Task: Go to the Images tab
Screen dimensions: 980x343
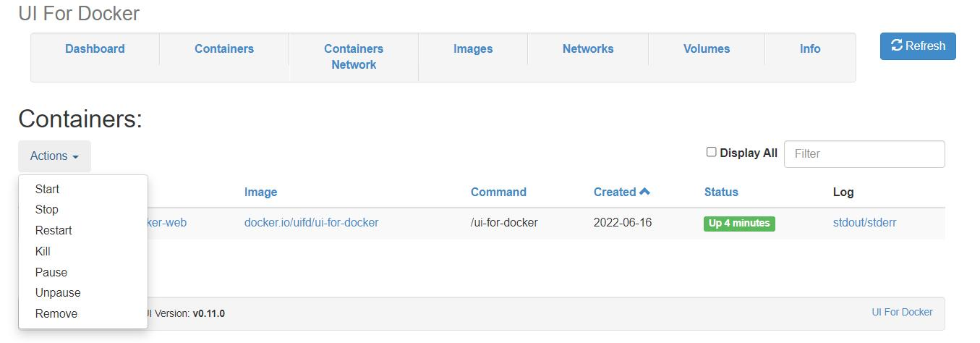Action: point(473,48)
